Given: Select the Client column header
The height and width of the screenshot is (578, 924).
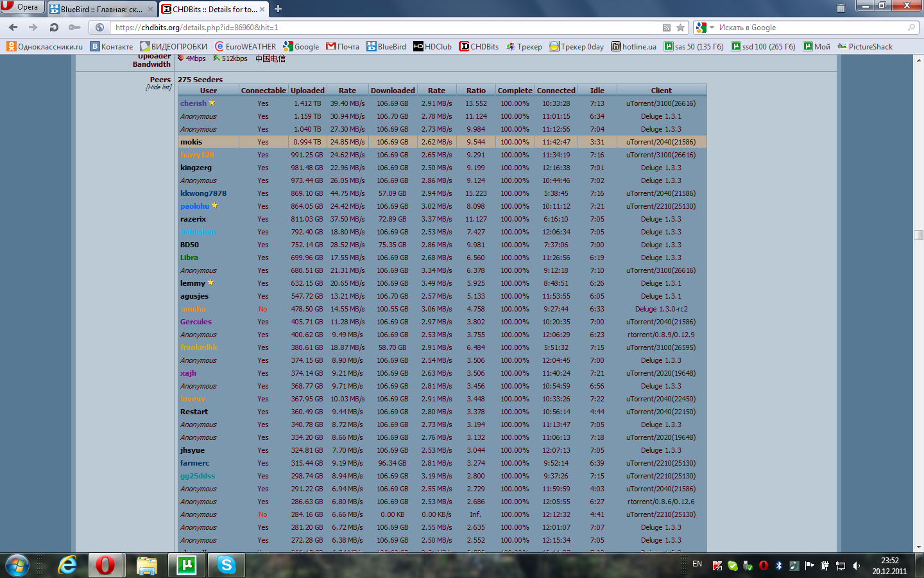Looking at the screenshot, I should tap(661, 91).
